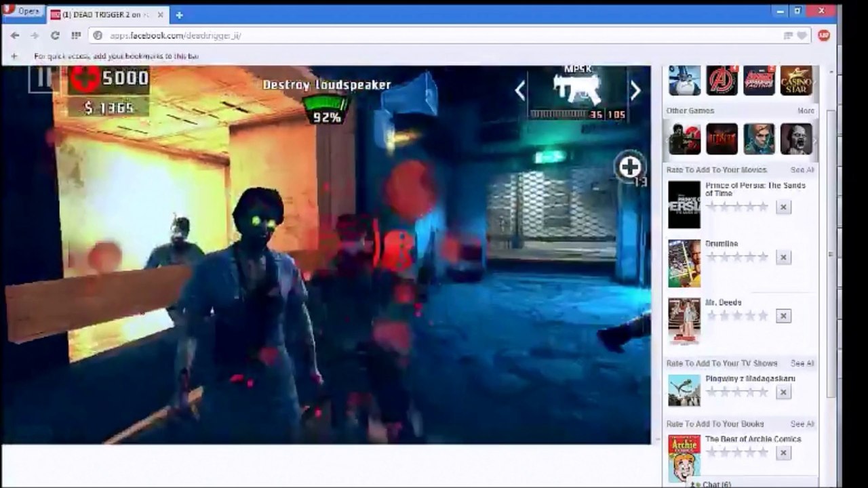Click the red health cross icon
Screen dimensions: 868x488
tap(83, 80)
